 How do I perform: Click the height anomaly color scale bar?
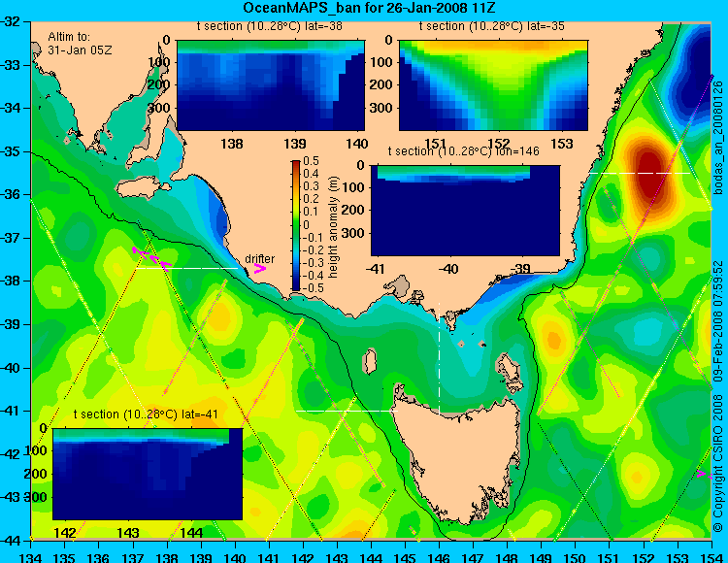tap(296, 226)
